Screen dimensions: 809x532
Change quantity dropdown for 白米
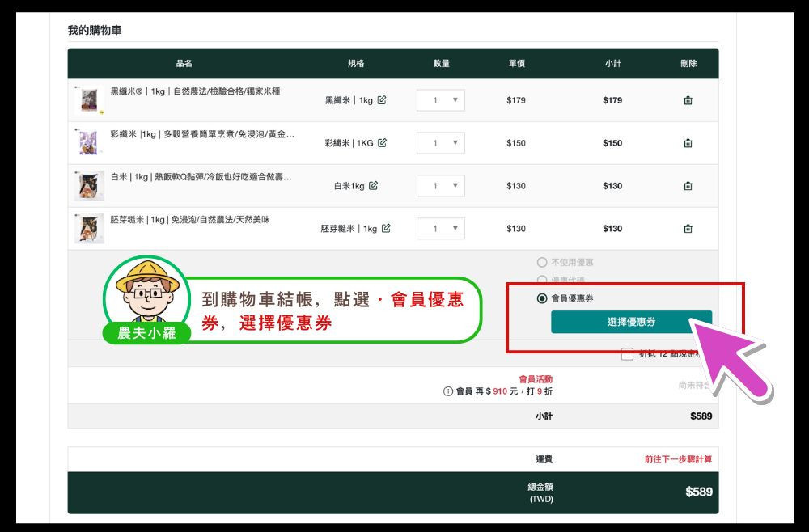tap(441, 186)
